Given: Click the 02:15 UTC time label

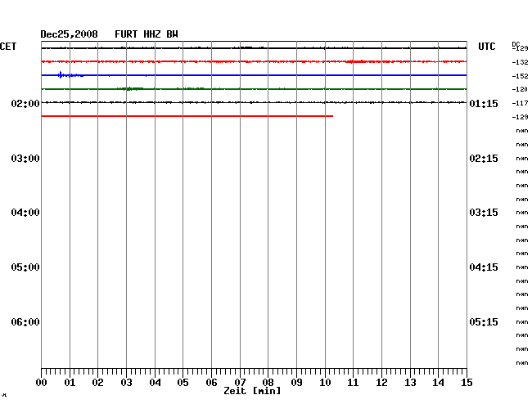Looking at the screenshot, I should [x=484, y=159].
